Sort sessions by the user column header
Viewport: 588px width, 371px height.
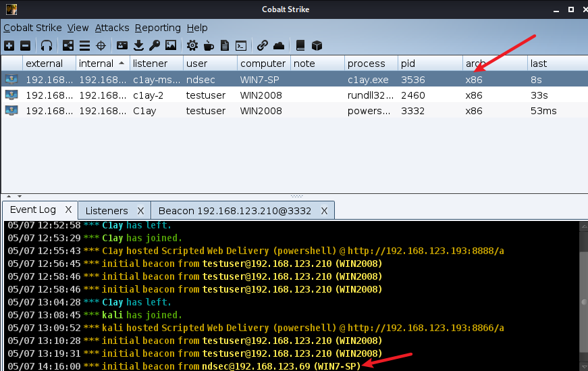click(210, 64)
